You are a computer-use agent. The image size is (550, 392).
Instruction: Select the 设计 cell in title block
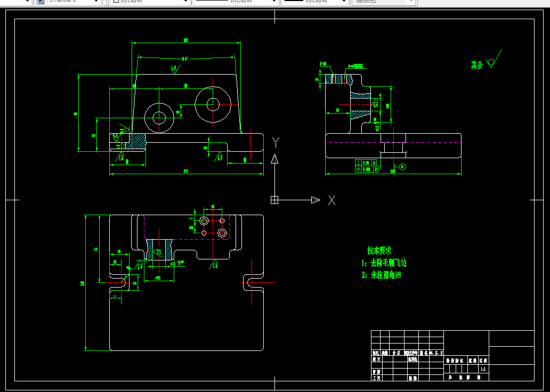click(376, 360)
